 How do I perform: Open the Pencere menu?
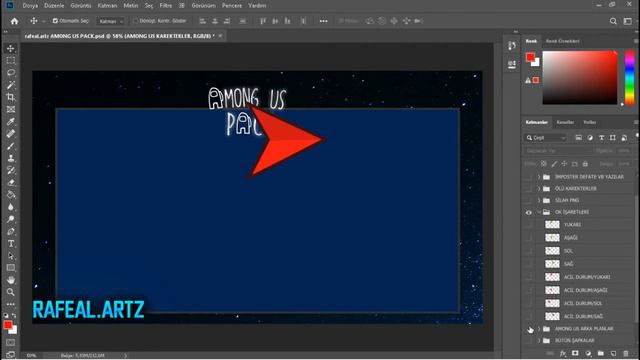pyautogui.click(x=232, y=6)
